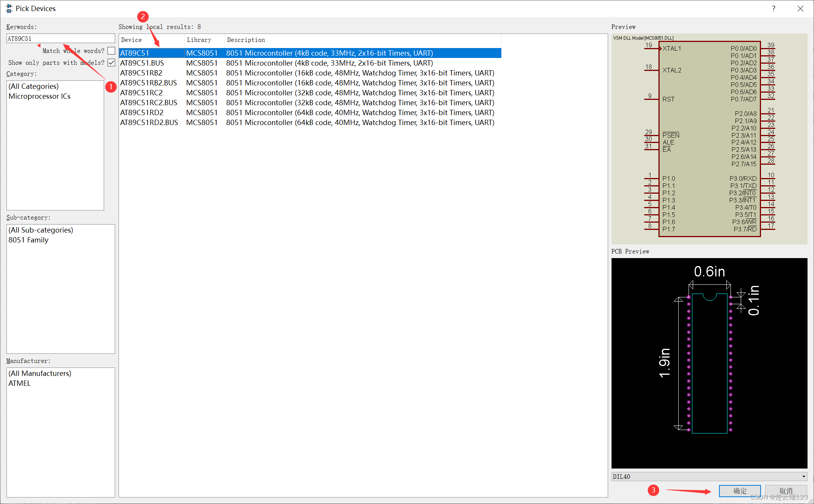Click the PCB footprint preview image

pos(709,363)
